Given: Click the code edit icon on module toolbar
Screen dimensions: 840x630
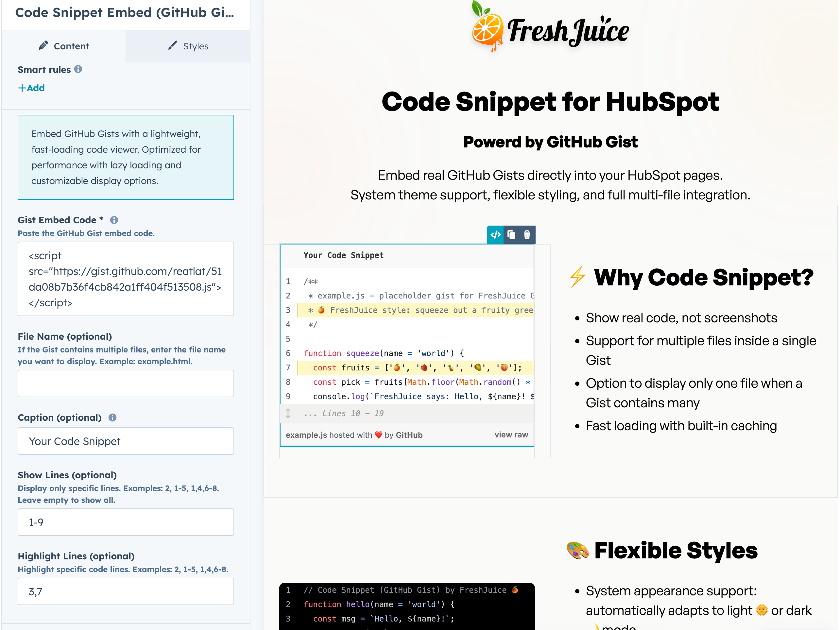Looking at the screenshot, I should (x=496, y=235).
